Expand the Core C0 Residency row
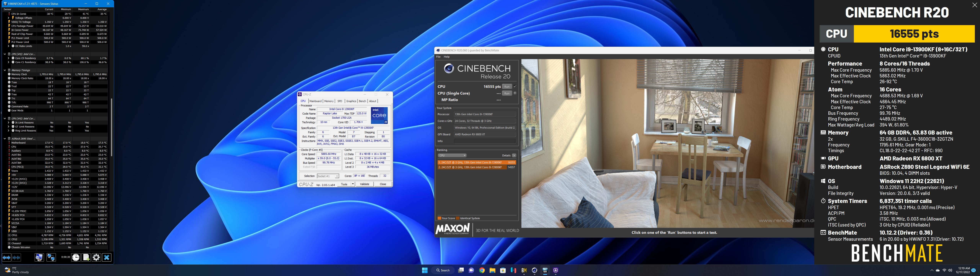 pyautogui.click(x=9, y=58)
